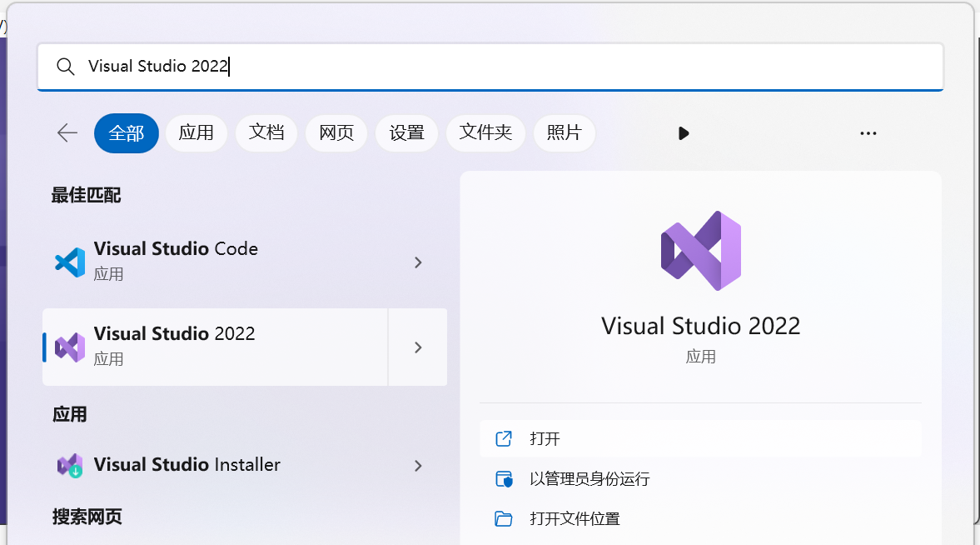
Task: Click the admin shield icon
Action: (504, 479)
